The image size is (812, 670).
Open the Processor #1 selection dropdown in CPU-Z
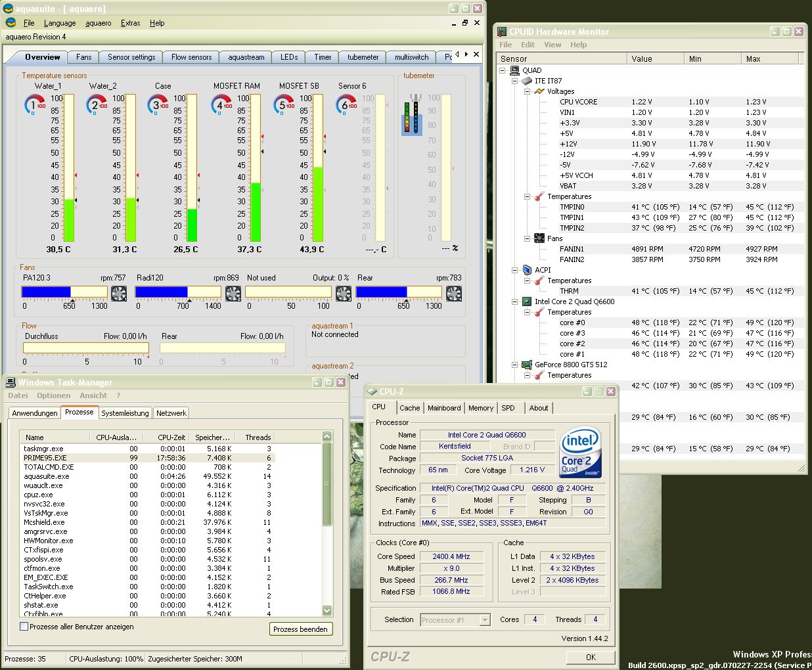485,620
